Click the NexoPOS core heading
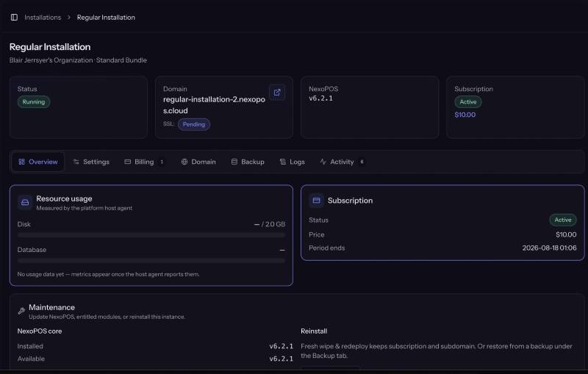 click(40, 331)
